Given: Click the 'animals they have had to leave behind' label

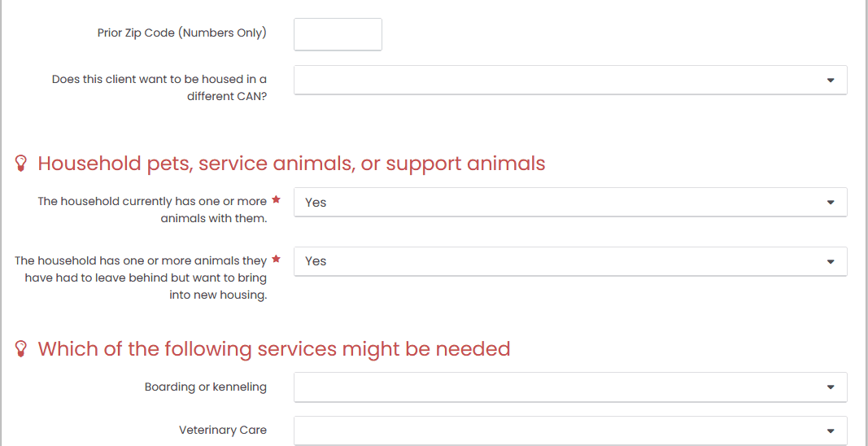Looking at the screenshot, I should (x=141, y=278).
